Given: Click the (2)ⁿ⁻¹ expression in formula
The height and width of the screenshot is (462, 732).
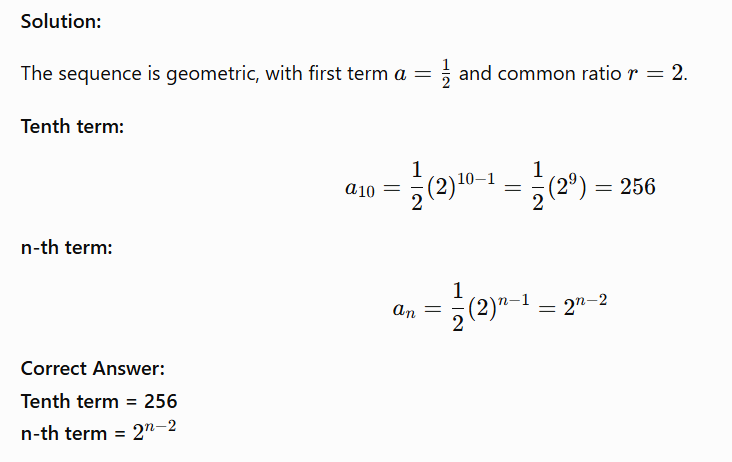Looking at the screenshot, I should click(x=499, y=307).
